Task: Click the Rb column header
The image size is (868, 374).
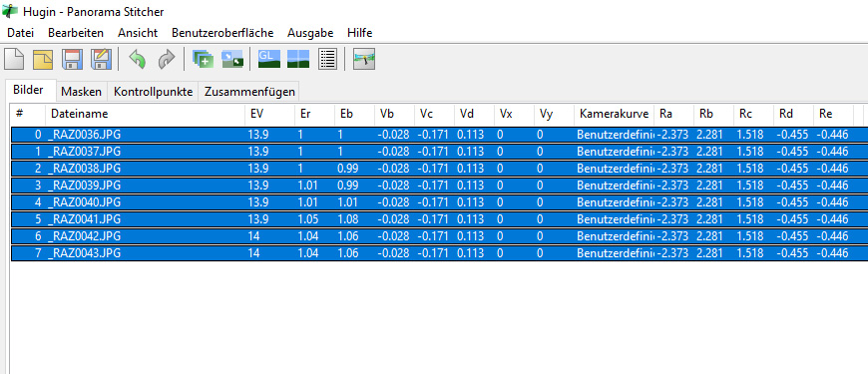Action: tap(713, 114)
